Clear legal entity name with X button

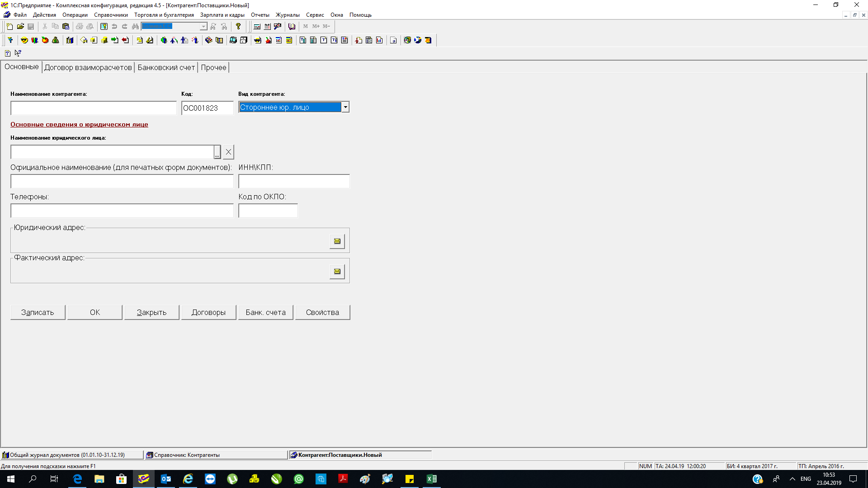coord(228,152)
